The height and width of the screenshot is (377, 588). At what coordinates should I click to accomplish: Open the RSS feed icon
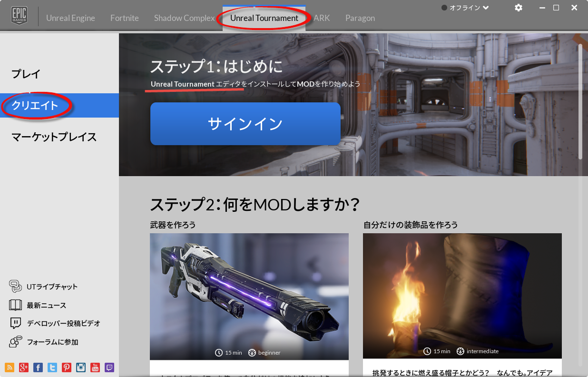point(10,367)
